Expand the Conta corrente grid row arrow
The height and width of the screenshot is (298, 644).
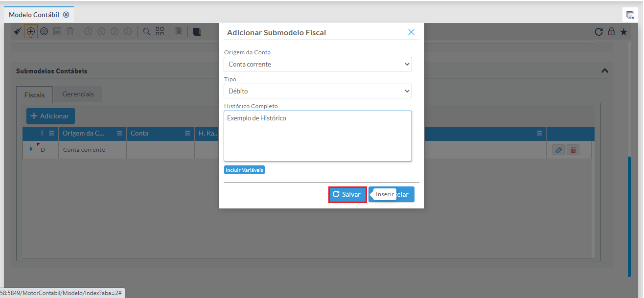[31, 149]
